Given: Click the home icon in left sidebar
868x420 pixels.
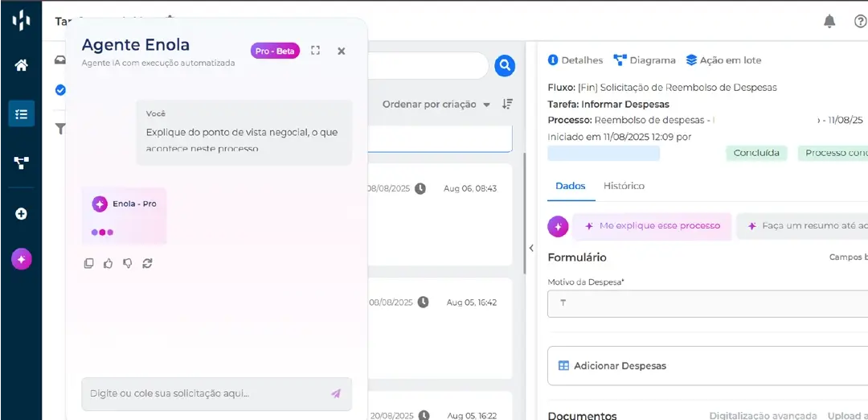Looking at the screenshot, I should pos(21,65).
